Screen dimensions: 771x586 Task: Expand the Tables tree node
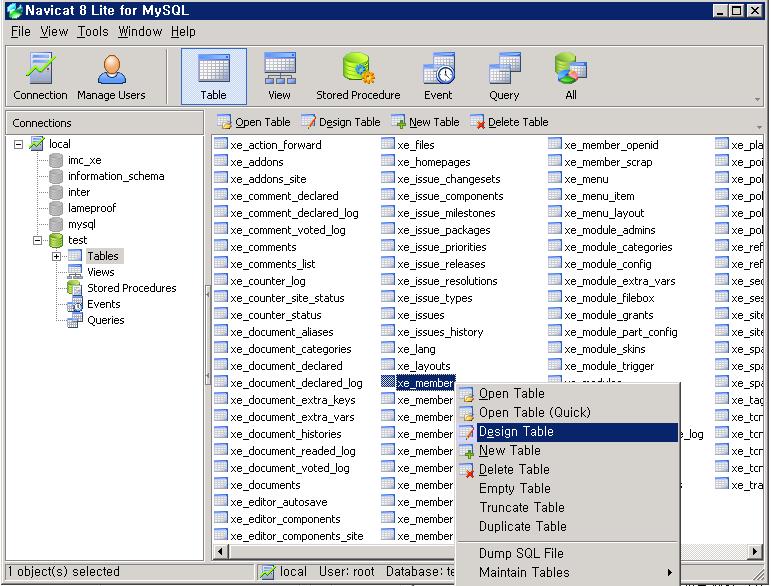(x=57, y=257)
